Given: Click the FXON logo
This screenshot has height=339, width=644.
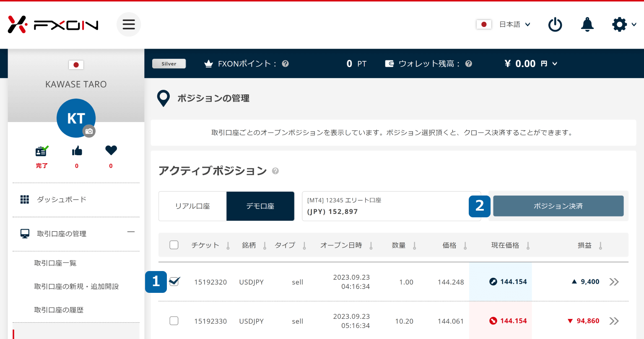Looking at the screenshot, I should point(53,25).
